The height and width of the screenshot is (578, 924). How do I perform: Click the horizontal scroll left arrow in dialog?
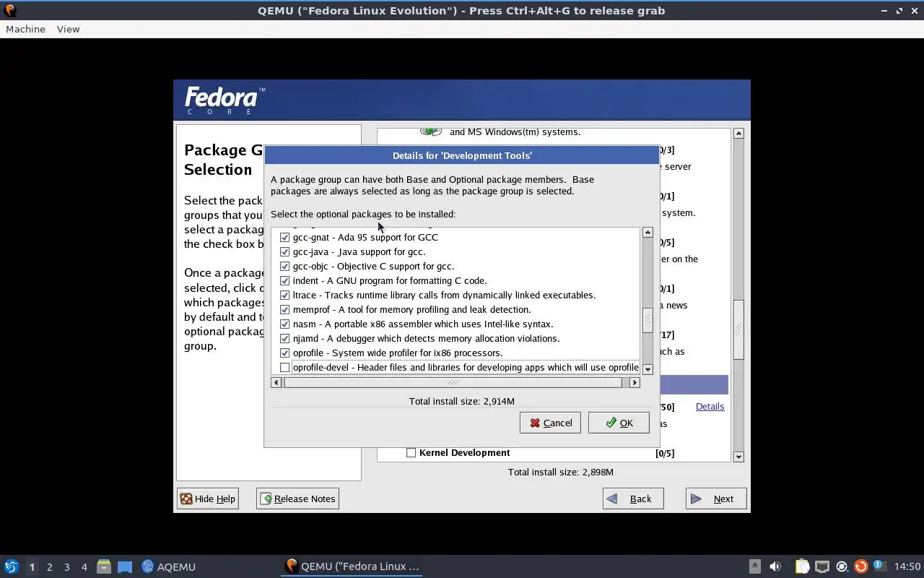click(276, 382)
